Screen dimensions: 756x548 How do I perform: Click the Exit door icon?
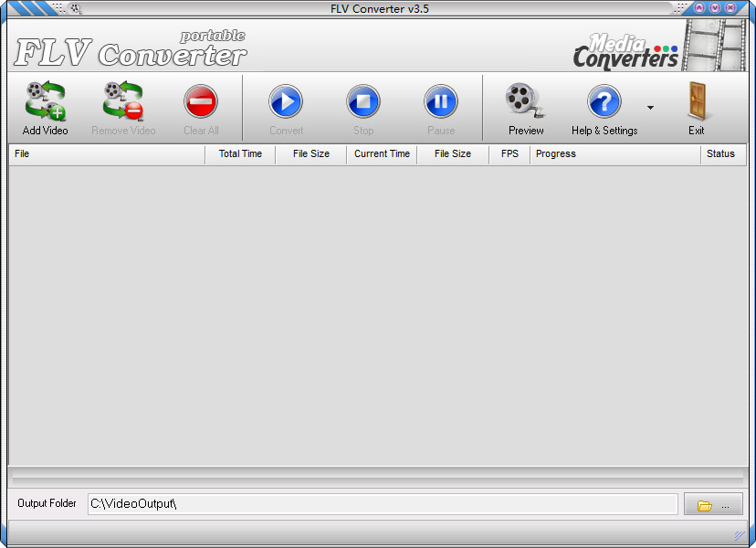[697, 100]
